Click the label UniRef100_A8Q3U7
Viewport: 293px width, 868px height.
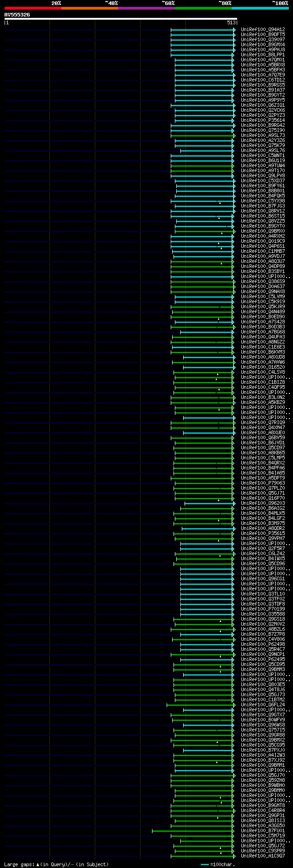point(263,262)
